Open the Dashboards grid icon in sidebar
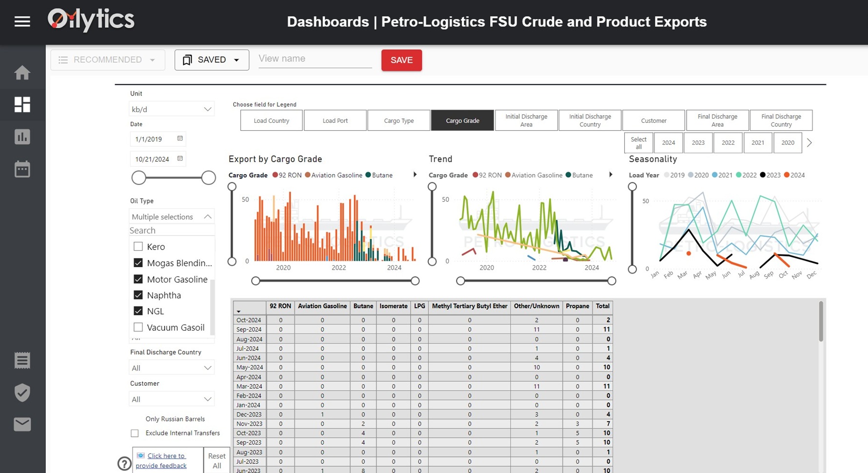 point(22,104)
